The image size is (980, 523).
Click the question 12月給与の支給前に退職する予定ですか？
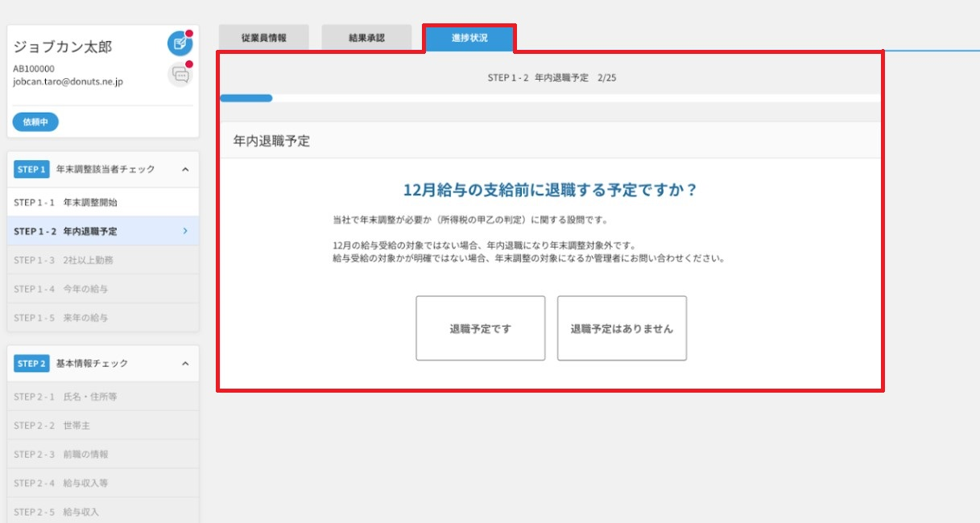pyautogui.click(x=550, y=191)
